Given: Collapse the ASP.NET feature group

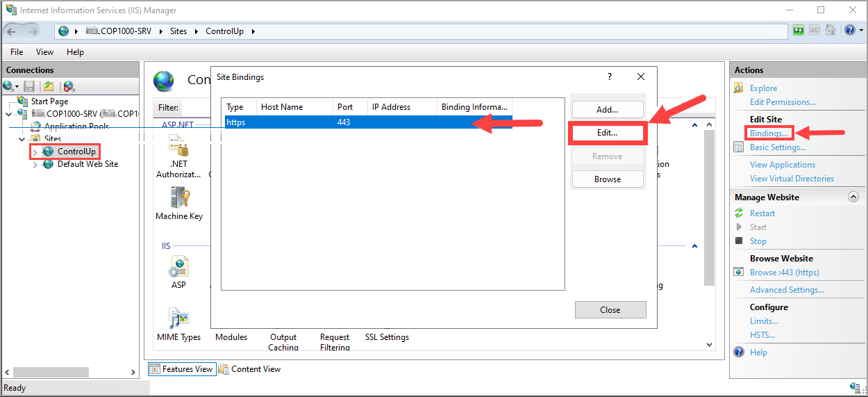Looking at the screenshot, I should coord(694,126).
